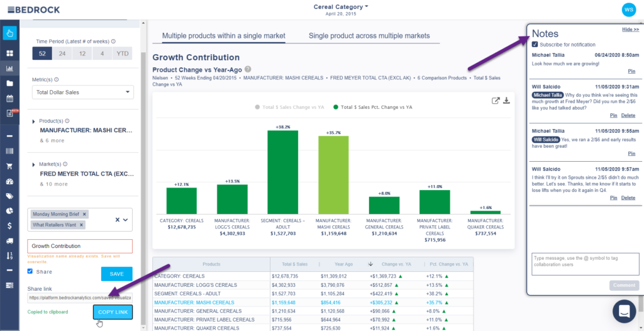Click the sort arrow on Change vs. YA column
Screen dimensions: 644x331
click(370, 264)
